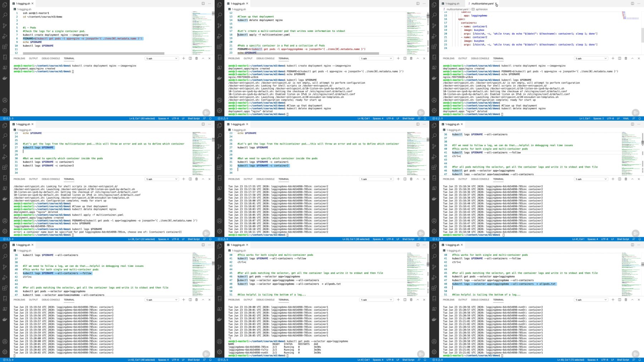Open Source Control in the top-middle window

[219, 26]
